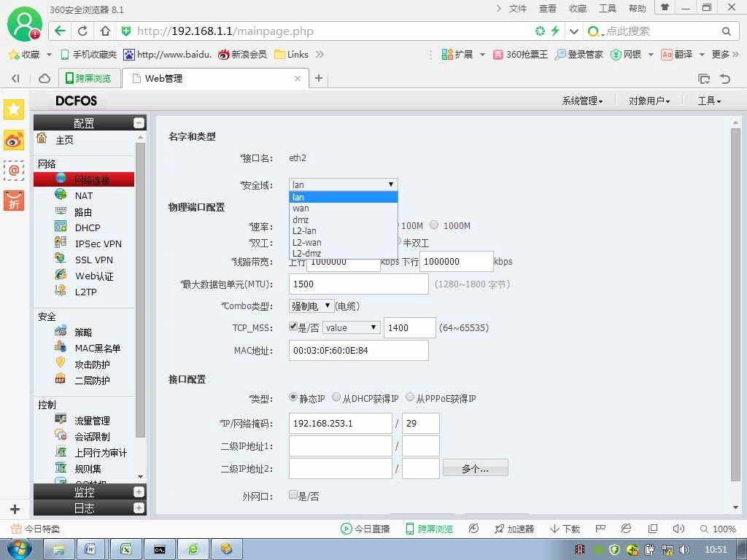This screenshot has width=747, height=560.
Task: Open the TCP_MSS value dropdown
Action: [352, 327]
